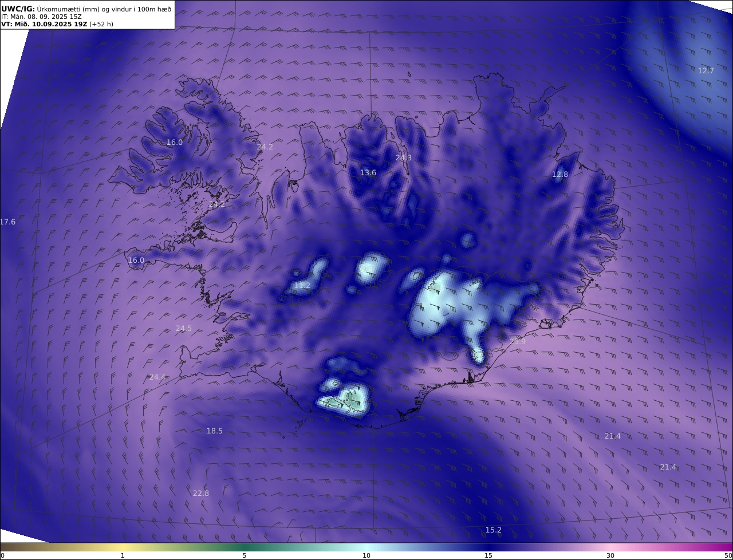The height and width of the screenshot is (560, 733).
Task: Select the 11.2 value label
Action: [x=302, y=285]
